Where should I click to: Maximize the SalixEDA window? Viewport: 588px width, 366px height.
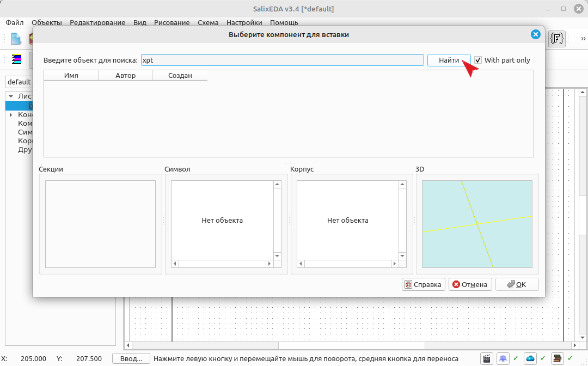563,9
